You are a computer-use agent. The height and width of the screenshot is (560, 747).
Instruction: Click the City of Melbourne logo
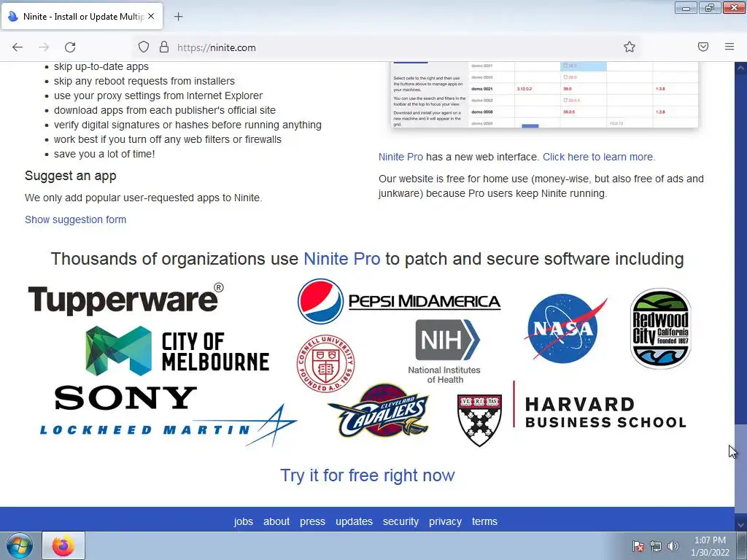(177, 351)
